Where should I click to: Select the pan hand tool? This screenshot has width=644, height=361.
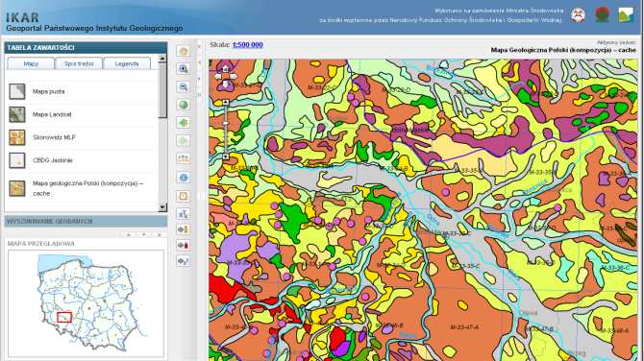[x=184, y=51]
